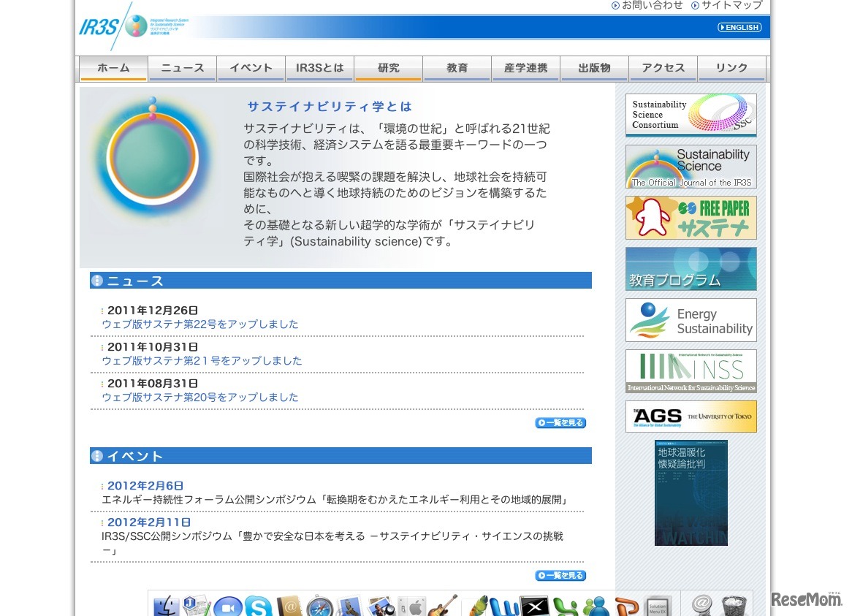Switch to the ENGLISH version
Screen dimensions: 852x616
pyautogui.click(x=738, y=28)
